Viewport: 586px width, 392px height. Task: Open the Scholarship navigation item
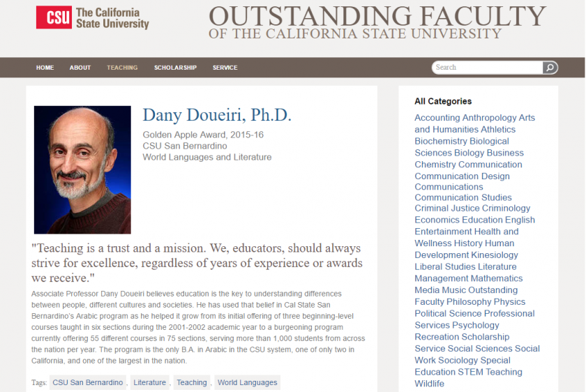point(175,68)
